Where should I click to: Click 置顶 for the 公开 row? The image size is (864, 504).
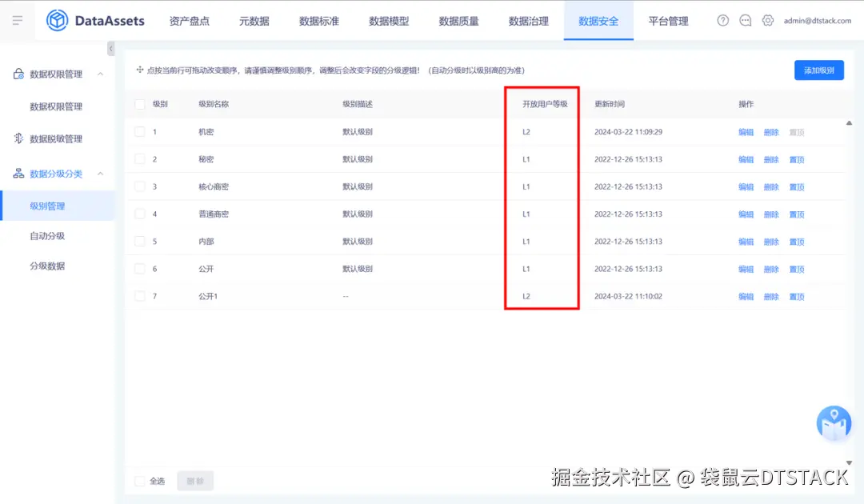[x=797, y=270]
